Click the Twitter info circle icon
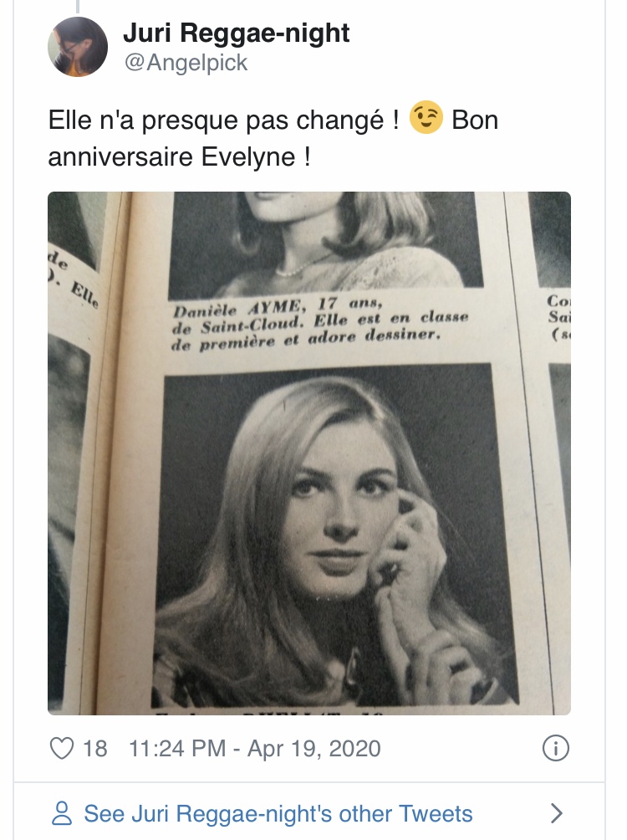 point(555,749)
